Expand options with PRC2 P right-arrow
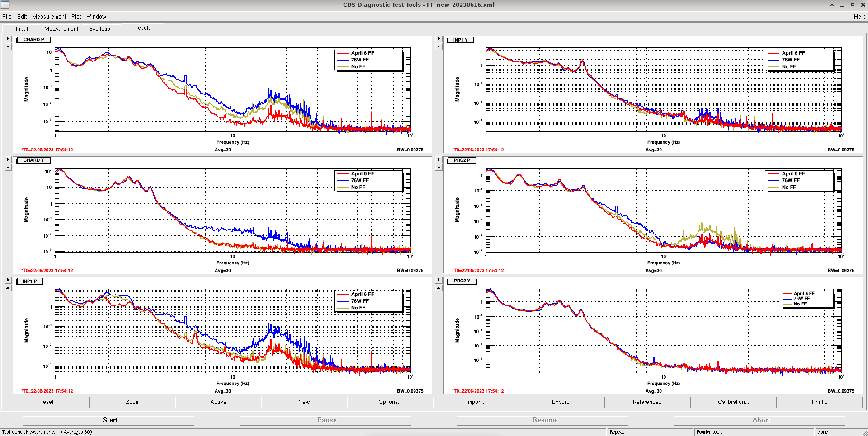The height and width of the screenshot is (436, 868). point(439,159)
